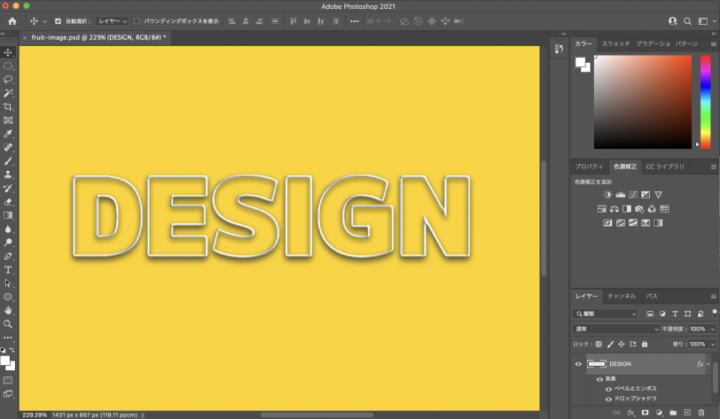Toggle Quick Mask mode

(x=8, y=380)
